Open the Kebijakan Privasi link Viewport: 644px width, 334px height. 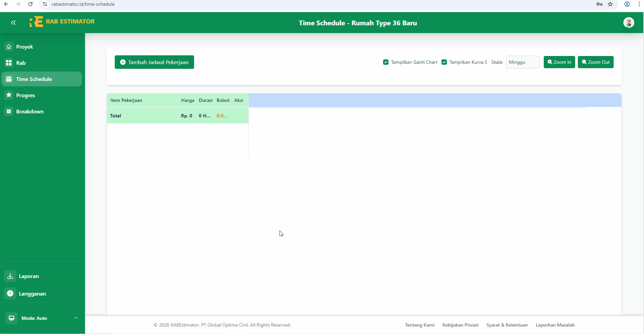pyautogui.click(x=460, y=325)
